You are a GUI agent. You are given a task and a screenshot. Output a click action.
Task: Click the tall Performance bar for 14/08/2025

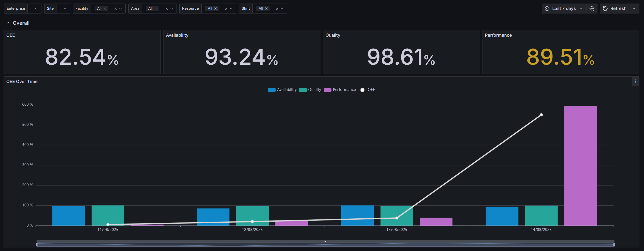point(580,165)
